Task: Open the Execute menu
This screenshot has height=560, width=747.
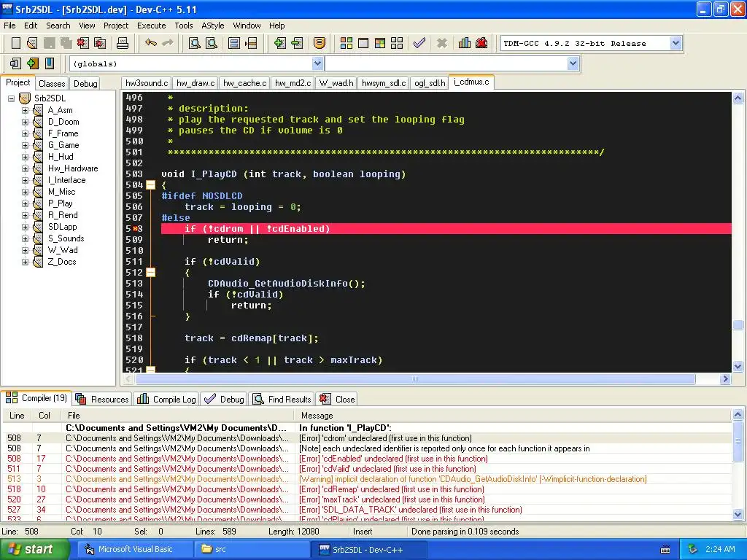Action: point(152,26)
